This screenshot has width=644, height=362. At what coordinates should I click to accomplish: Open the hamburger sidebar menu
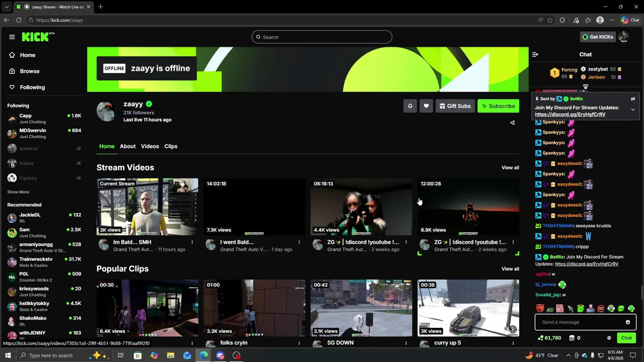(x=12, y=37)
